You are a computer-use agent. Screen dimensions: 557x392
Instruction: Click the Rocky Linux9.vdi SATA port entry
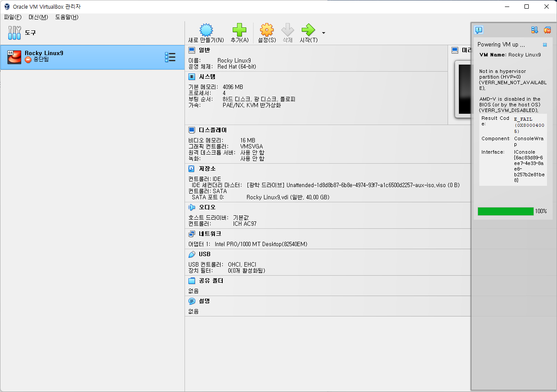pos(288,197)
